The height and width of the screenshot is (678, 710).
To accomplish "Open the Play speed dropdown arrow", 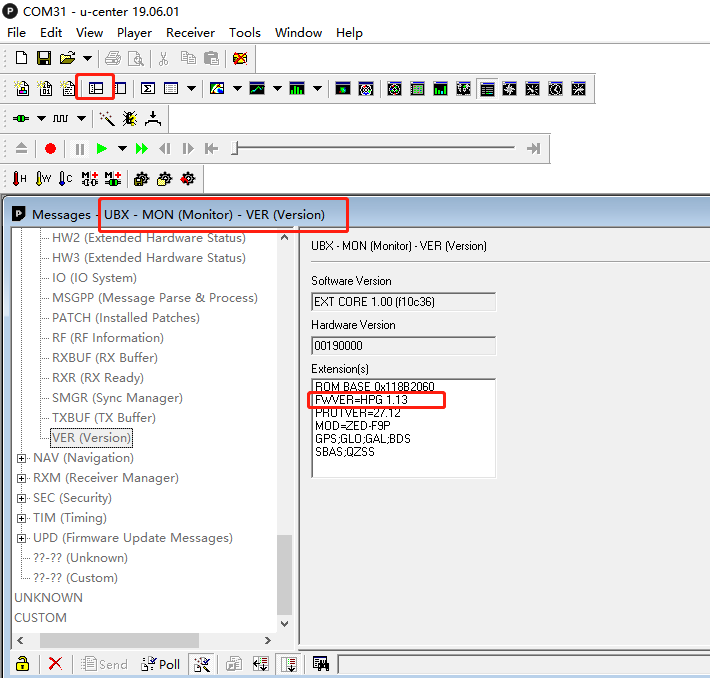I will tap(122, 149).
